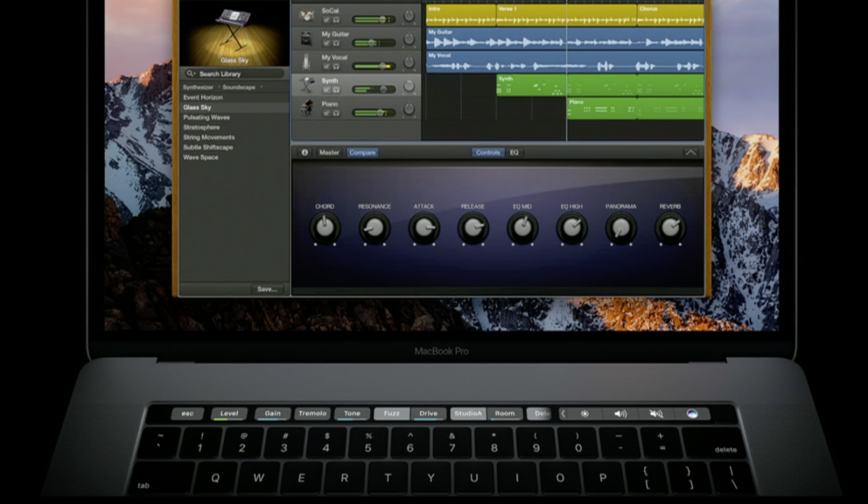Image resolution: width=868 pixels, height=504 pixels.
Task: Click the Compare button
Action: (363, 152)
